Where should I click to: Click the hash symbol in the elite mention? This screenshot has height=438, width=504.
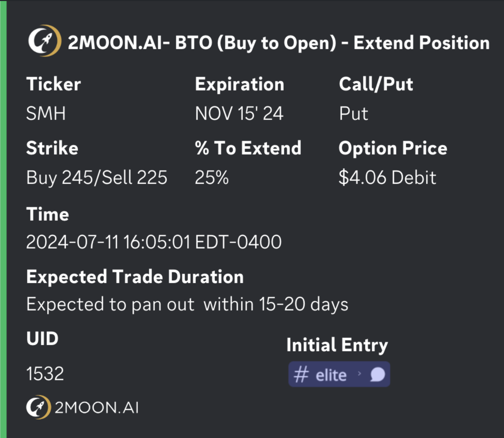[301, 374]
